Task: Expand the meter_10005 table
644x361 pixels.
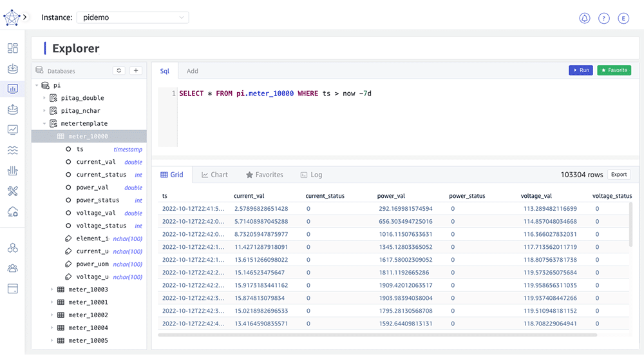Action: (52, 340)
